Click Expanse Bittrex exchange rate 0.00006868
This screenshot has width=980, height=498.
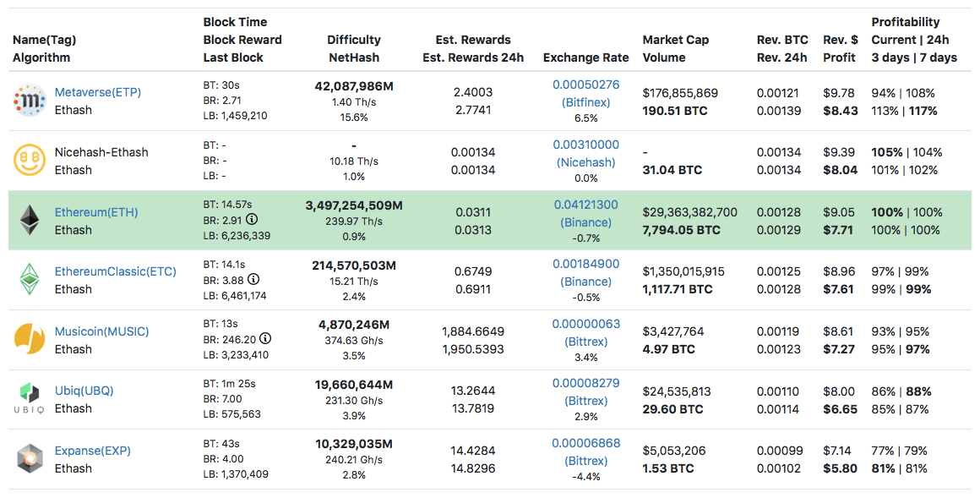[585, 443]
